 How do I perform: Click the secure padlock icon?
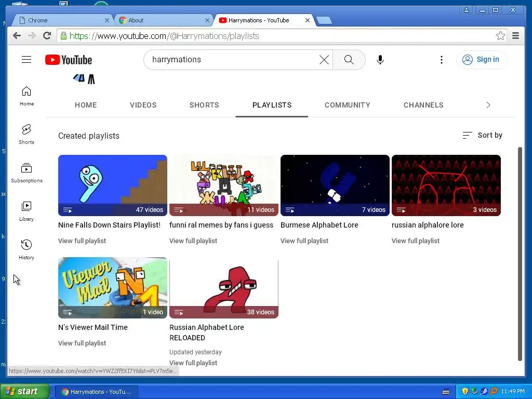(63, 36)
